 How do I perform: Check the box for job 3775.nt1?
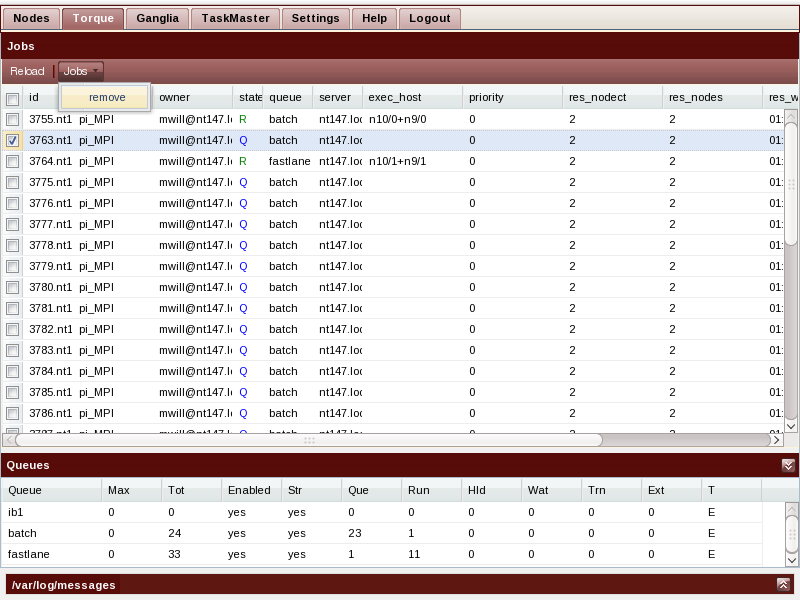tap(13, 183)
